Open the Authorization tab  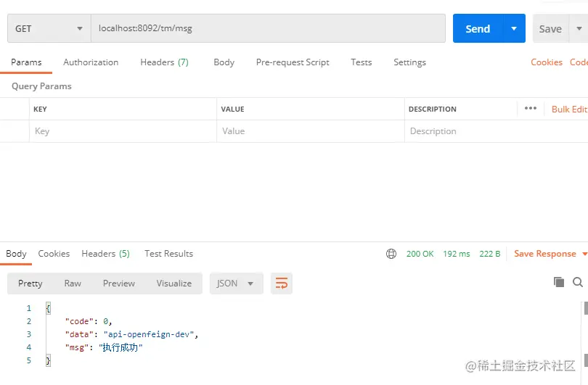(x=91, y=62)
